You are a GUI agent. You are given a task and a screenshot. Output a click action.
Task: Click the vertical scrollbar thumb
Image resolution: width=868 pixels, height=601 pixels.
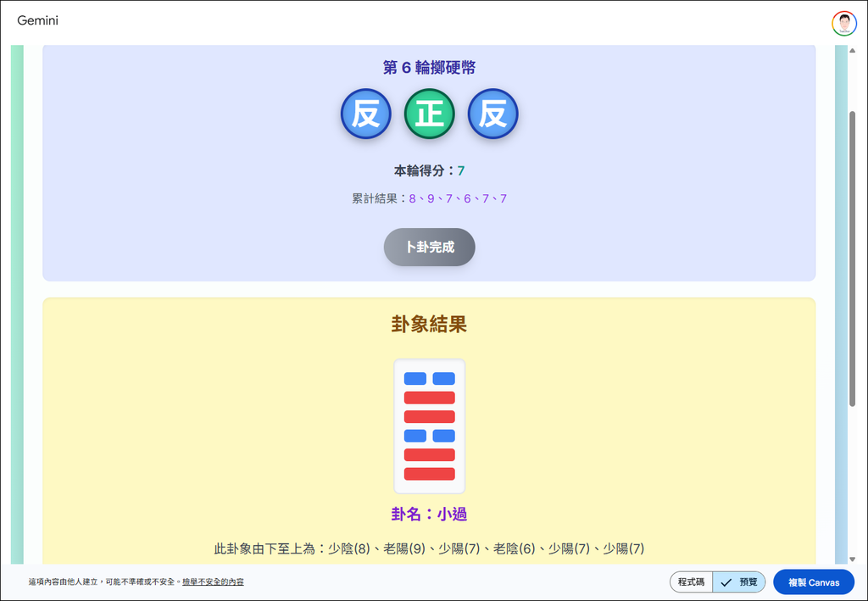pos(853,259)
